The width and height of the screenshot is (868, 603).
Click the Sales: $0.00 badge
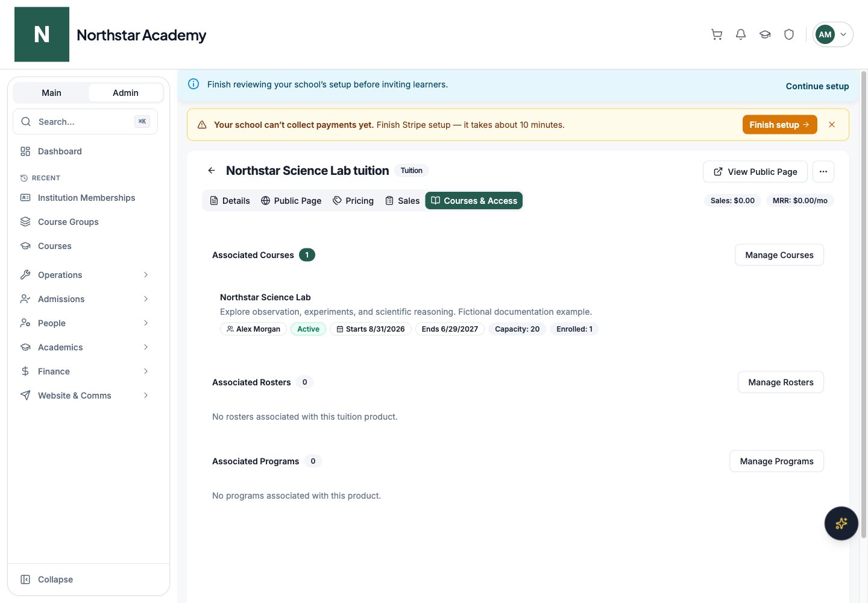point(732,200)
